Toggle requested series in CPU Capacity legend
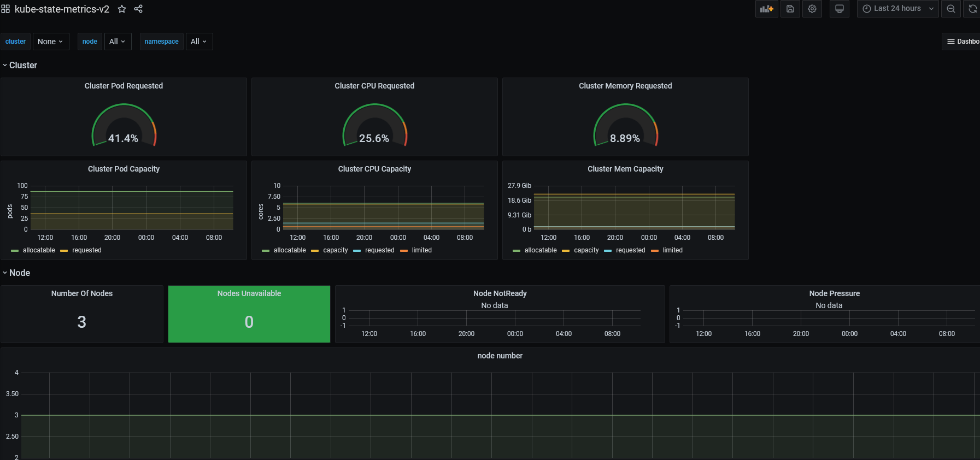The image size is (980, 460). point(380,250)
